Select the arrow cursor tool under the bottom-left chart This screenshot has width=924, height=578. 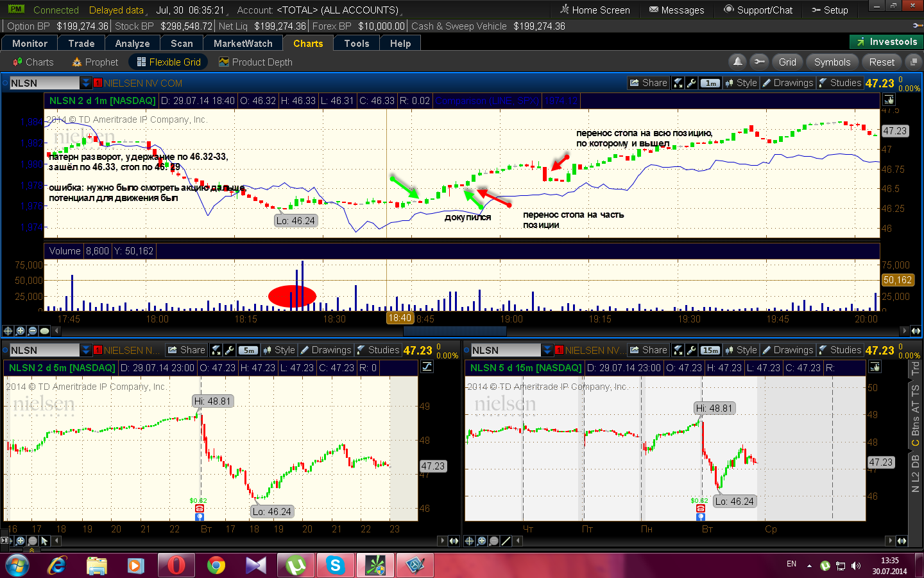44,541
